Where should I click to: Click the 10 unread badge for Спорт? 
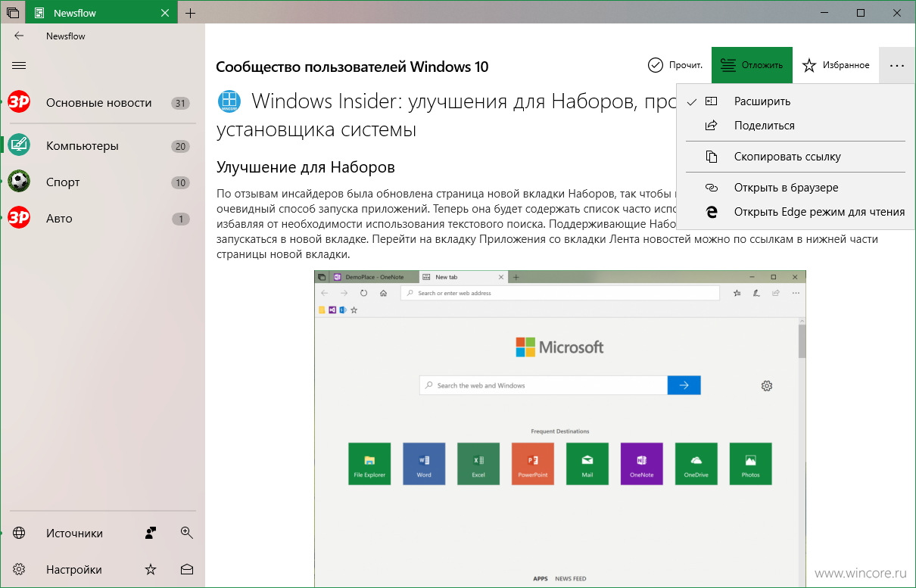point(180,182)
